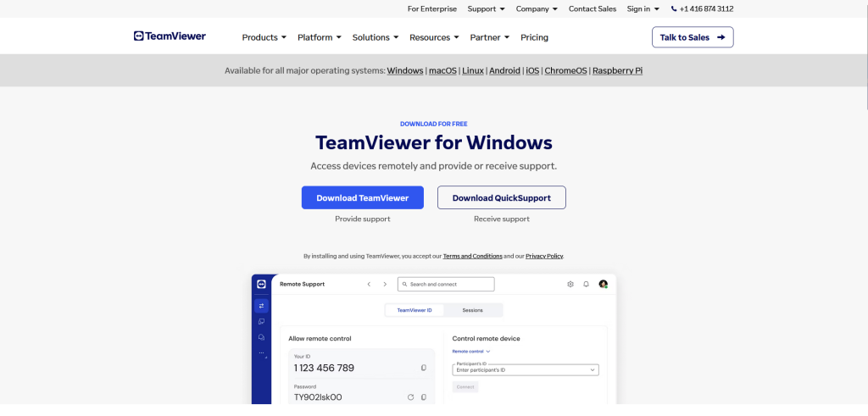Click the password value TY9O2lskOO
868x416 pixels.
[318, 397]
